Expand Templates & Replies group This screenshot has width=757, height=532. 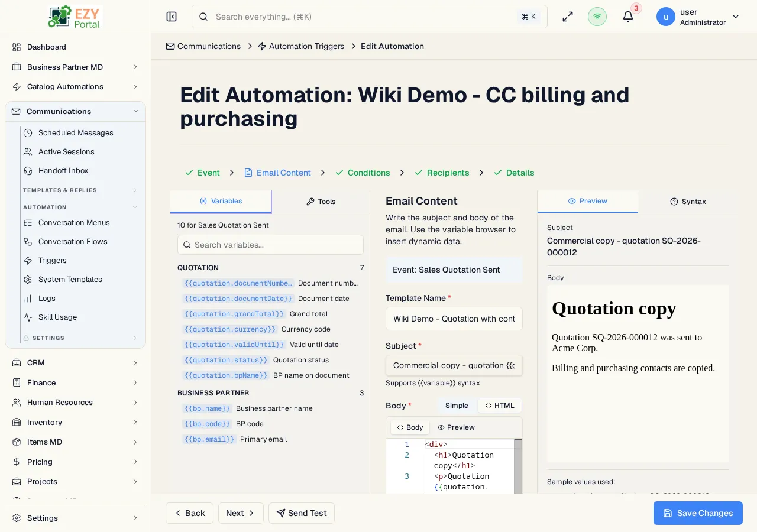coord(80,190)
